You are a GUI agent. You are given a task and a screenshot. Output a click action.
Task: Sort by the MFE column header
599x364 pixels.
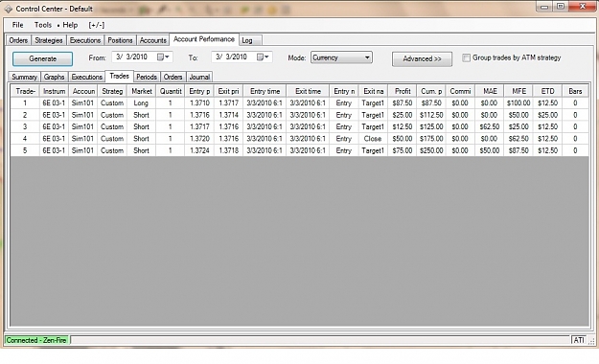pyautogui.click(x=518, y=91)
